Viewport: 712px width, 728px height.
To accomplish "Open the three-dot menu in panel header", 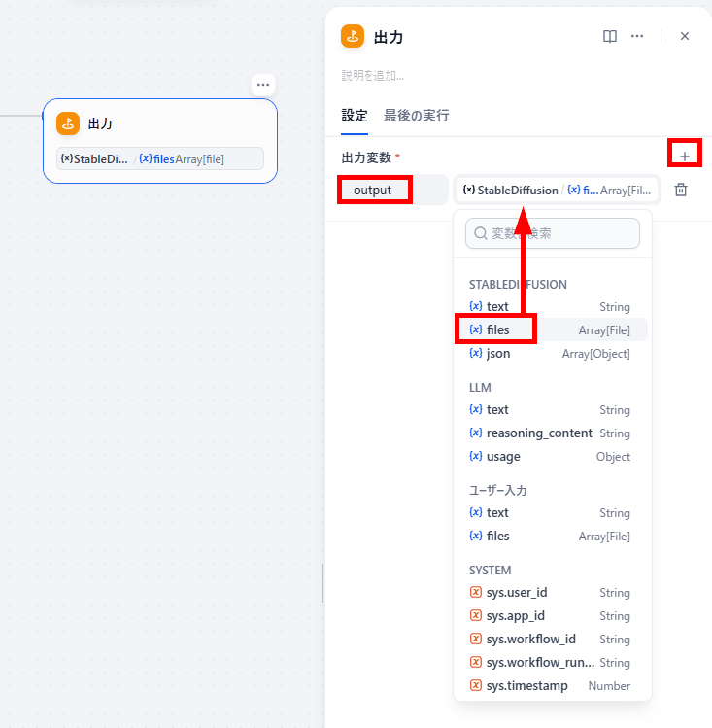I will [x=637, y=36].
